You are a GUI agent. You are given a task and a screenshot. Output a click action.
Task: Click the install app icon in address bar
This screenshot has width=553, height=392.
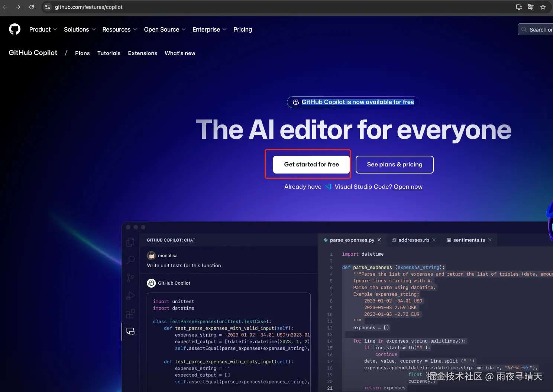coord(519,7)
